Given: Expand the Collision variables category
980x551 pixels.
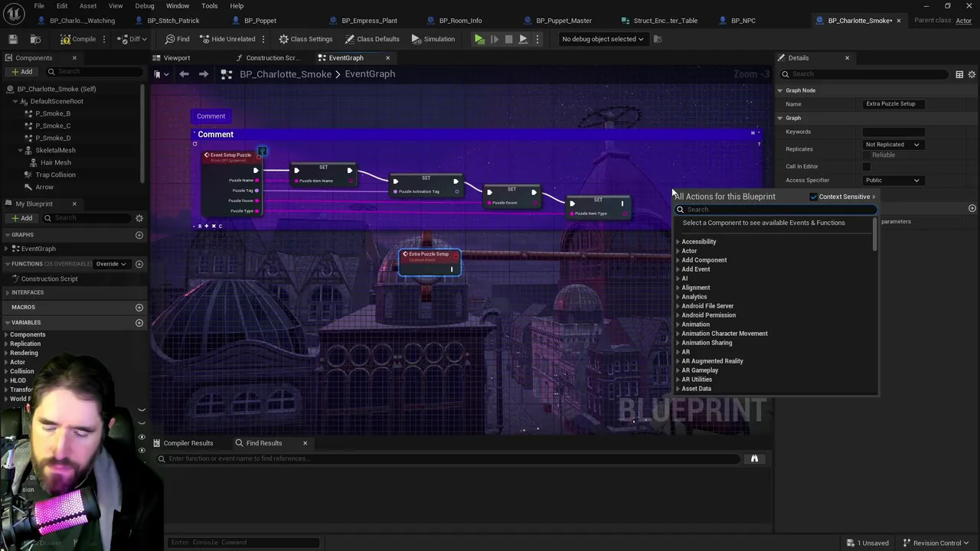Looking at the screenshot, I should pos(6,371).
